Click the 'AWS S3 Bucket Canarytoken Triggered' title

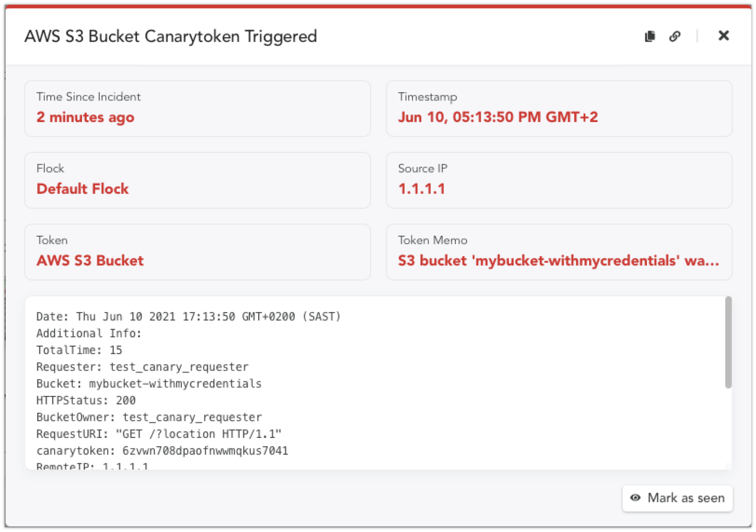[x=171, y=36]
